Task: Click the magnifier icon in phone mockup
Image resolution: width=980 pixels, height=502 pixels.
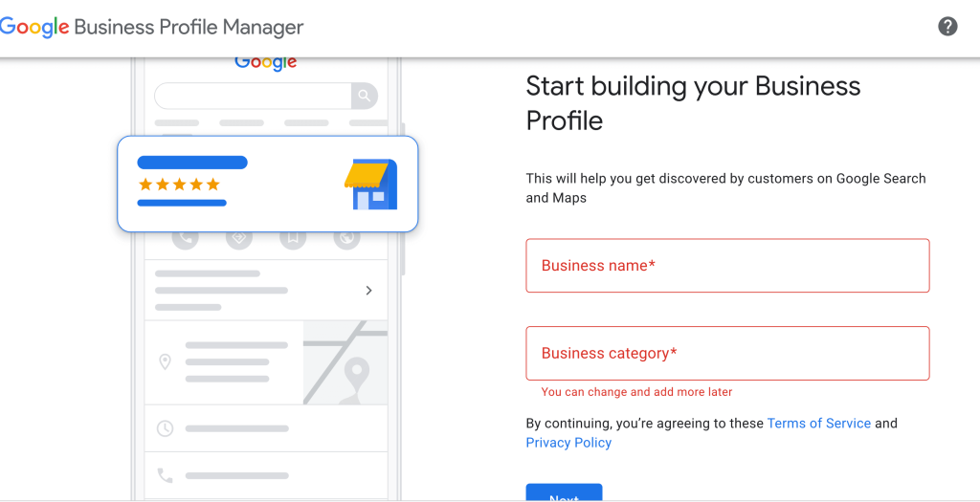Action: tap(365, 96)
